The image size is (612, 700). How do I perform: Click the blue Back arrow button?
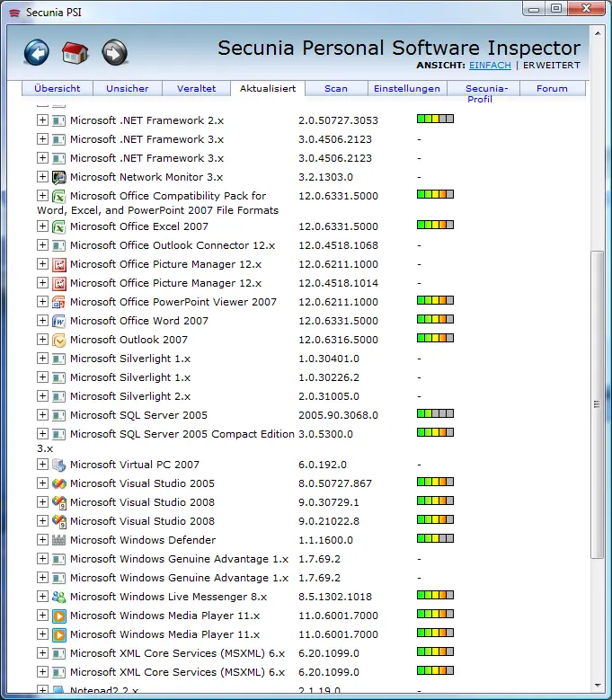click(x=37, y=53)
